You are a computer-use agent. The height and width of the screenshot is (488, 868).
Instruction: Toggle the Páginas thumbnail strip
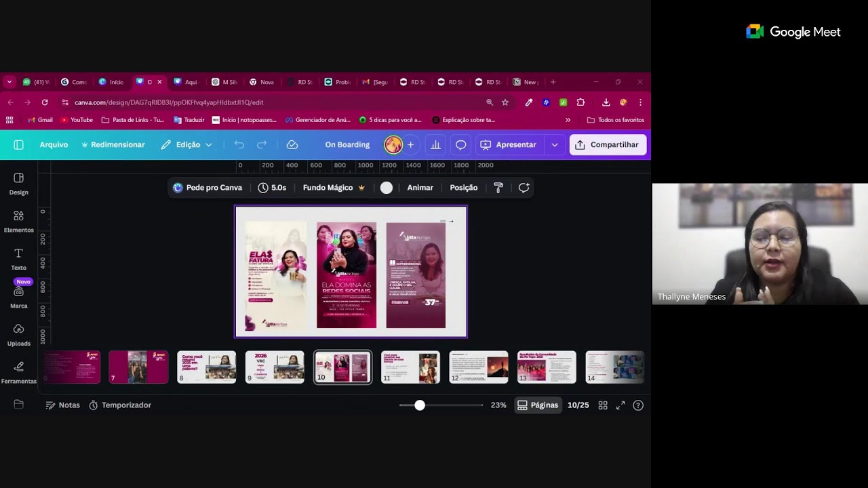click(x=538, y=405)
